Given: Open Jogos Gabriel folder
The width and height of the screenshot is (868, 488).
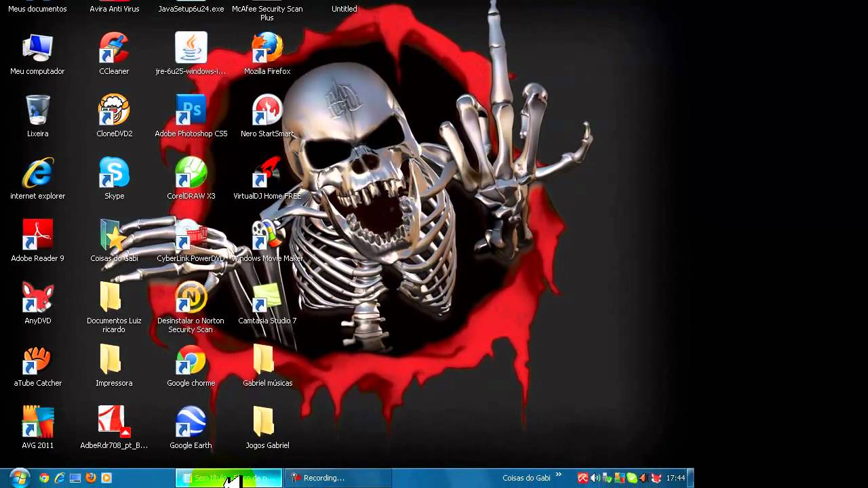Looking at the screenshot, I should (267, 428).
